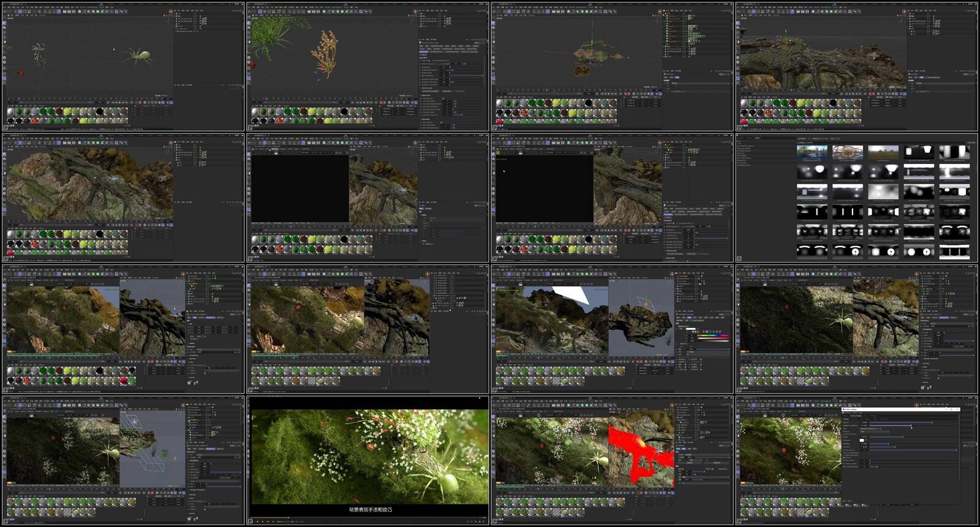Click the play button in the moss video player
The height and width of the screenshot is (527, 980).
point(257,521)
